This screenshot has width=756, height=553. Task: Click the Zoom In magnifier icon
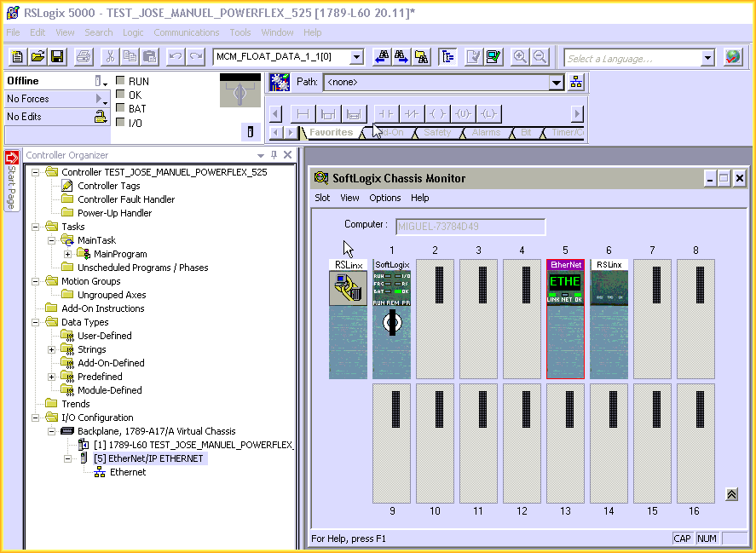click(519, 57)
